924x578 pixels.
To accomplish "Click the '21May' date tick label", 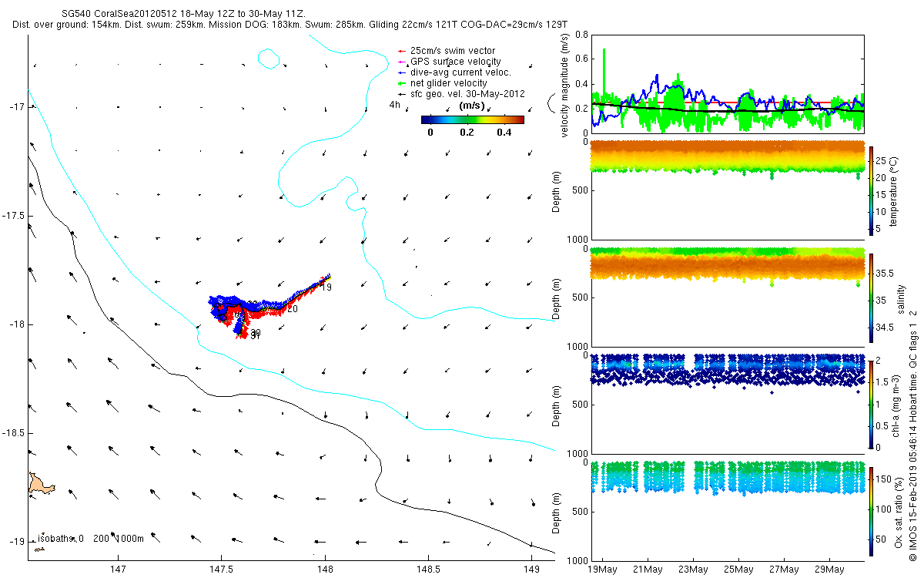I will pyautogui.click(x=648, y=570).
